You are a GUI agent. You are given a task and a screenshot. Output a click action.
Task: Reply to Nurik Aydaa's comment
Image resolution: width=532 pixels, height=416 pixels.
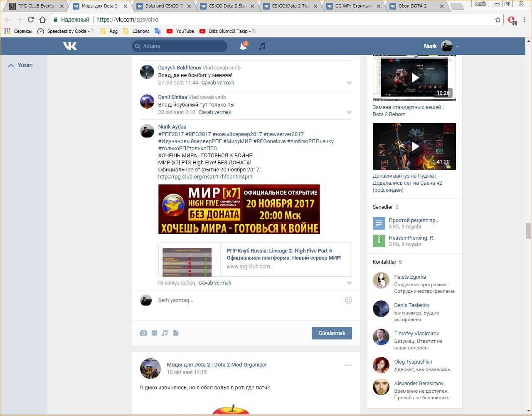[x=215, y=283]
